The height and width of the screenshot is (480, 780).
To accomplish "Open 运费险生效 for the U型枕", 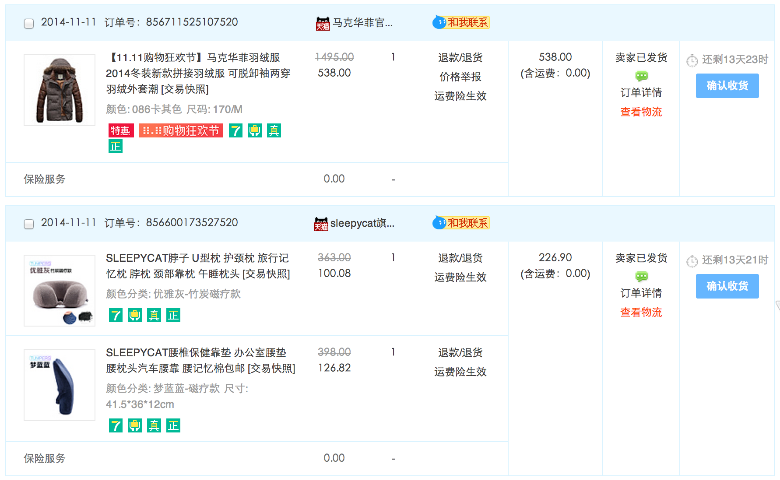I will point(460,277).
